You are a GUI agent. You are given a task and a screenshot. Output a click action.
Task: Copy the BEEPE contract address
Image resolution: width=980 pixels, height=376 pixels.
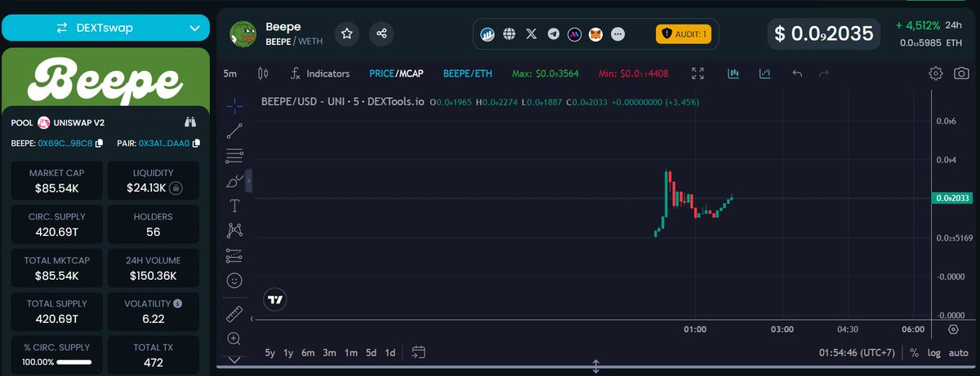100,144
